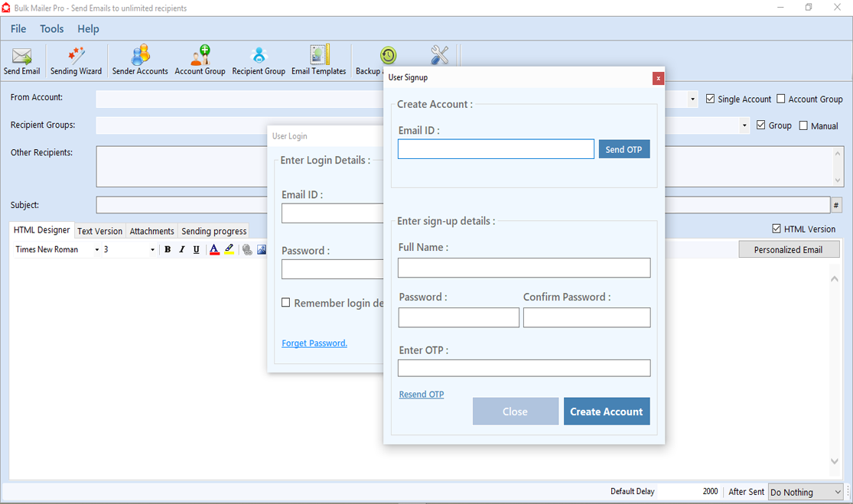This screenshot has width=853, height=504.
Task: Check the Manual recipients checkbox
Action: pyautogui.click(x=803, y=125)
